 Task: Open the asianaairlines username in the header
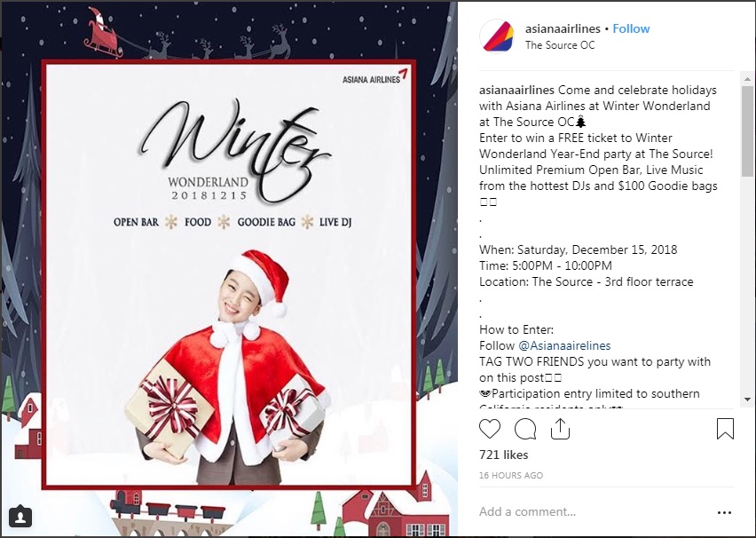(563, 28)
